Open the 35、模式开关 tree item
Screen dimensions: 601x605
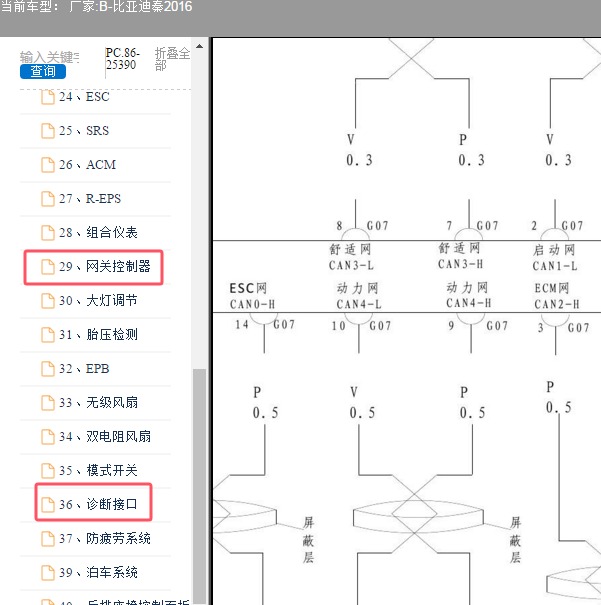point(98,471)
